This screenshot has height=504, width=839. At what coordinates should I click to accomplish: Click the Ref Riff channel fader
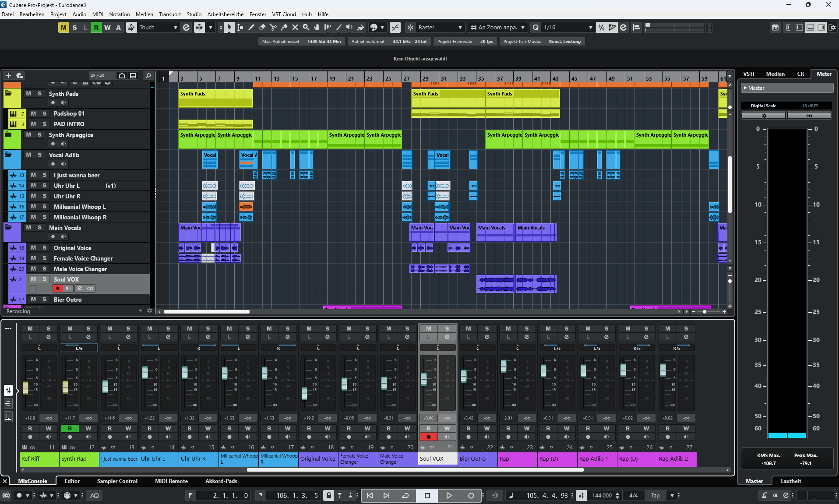(25, 387)
